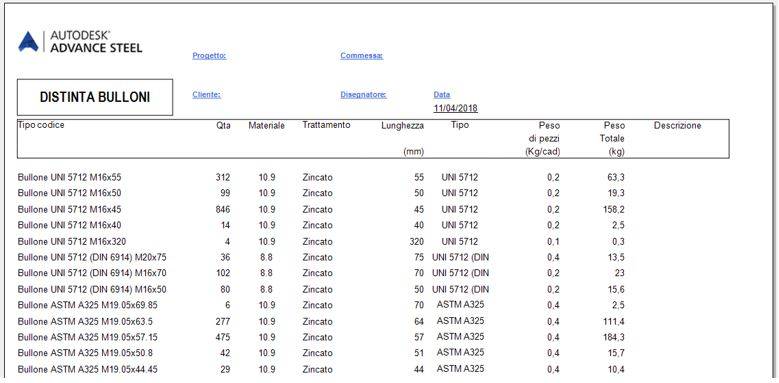The width and height of the screenshot is (779, 383).
Task: Click quantity value 846
Action: (223, 210)
